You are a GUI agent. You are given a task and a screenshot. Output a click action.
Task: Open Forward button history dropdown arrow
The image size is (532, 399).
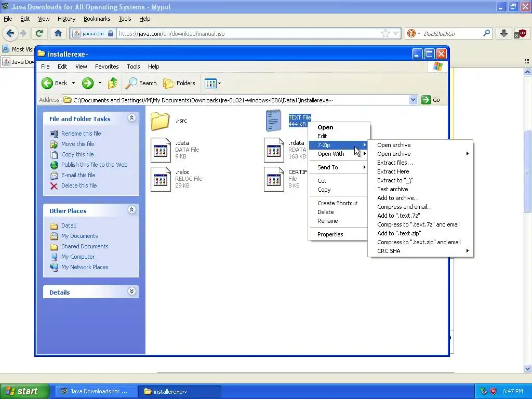[100, 83]
